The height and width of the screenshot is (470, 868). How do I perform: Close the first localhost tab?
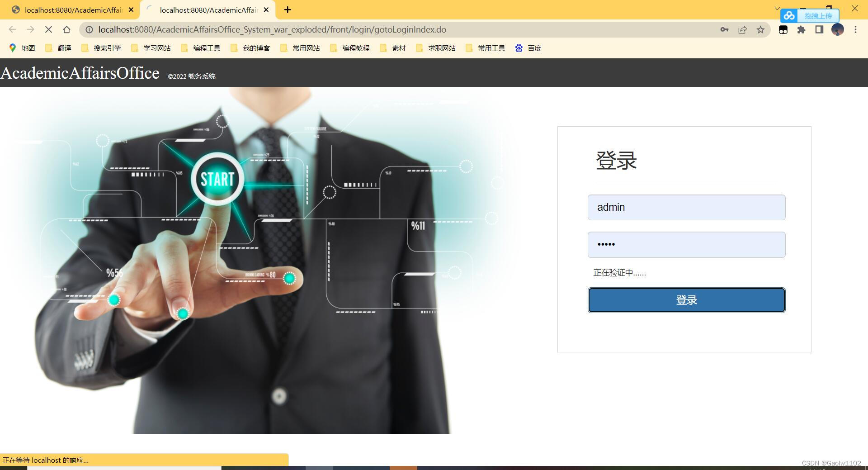[x=131, y=9]
